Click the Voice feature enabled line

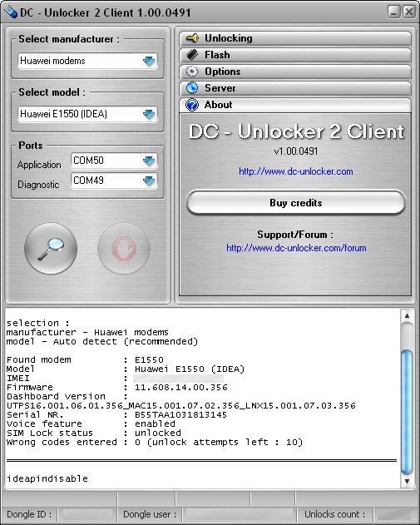91,423
